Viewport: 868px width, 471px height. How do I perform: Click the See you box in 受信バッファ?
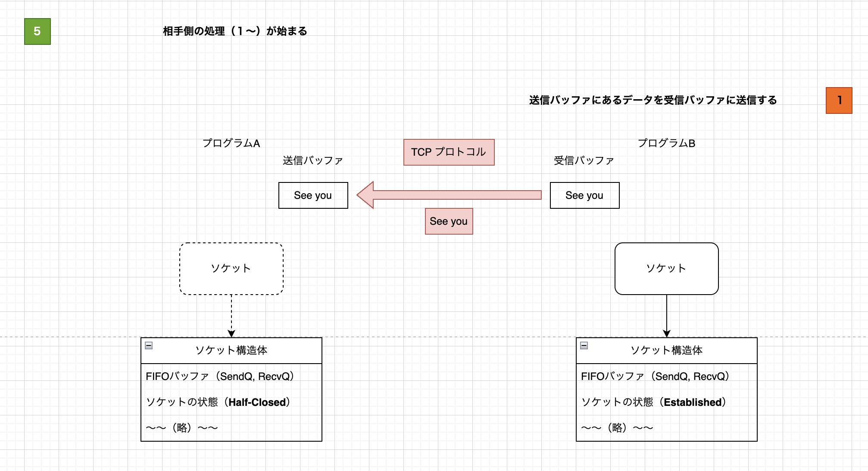click(x=584, y=195)
